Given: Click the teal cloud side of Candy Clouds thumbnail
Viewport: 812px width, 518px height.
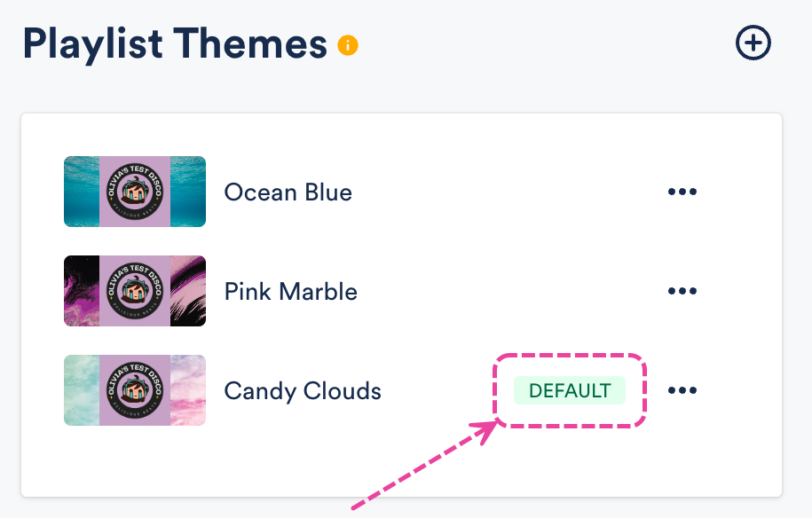Looking at the screenshot, I should pos(81,390).
